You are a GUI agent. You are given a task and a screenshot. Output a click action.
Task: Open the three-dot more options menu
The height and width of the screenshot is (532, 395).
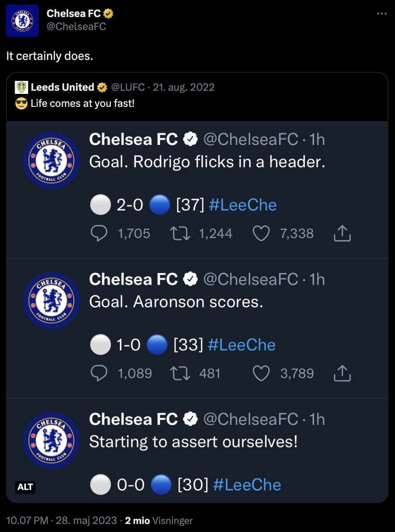coord(381,14)
